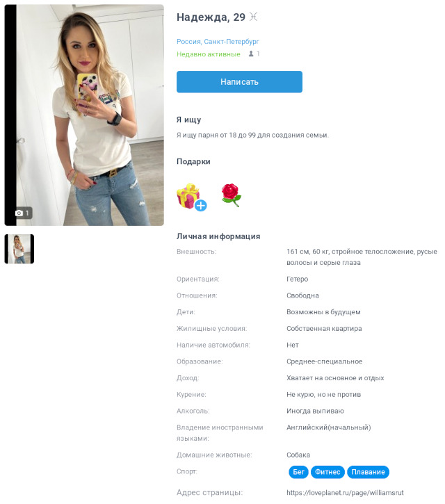Viewport: 445px width, 504px height.
Task: Select the Плавание sport tag
Action: click(x=368, y=472)
